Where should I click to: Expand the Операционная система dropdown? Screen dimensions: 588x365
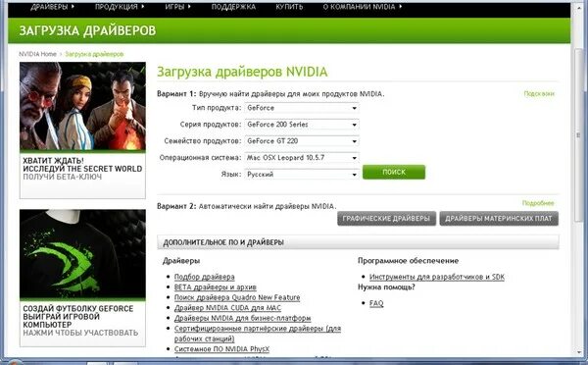[x=302, y=158]
